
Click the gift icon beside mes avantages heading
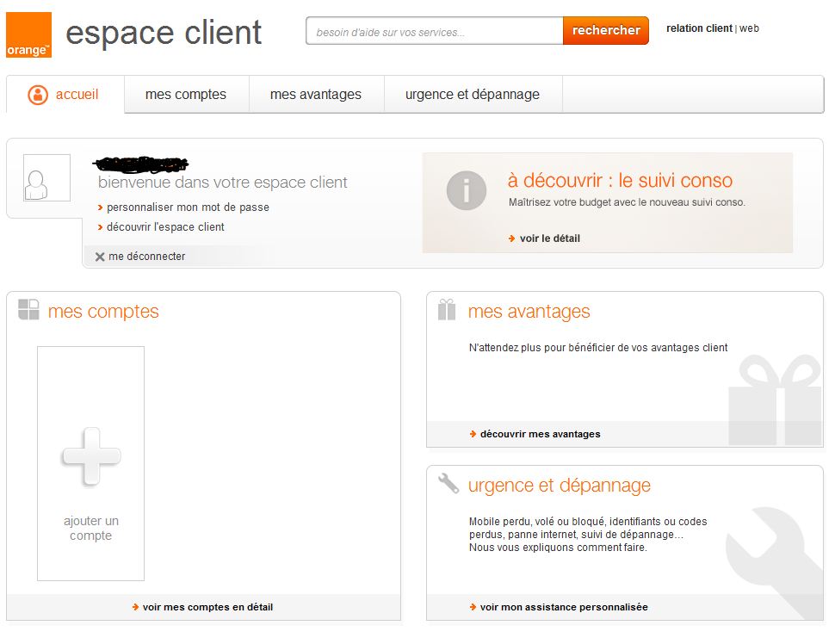446,311
